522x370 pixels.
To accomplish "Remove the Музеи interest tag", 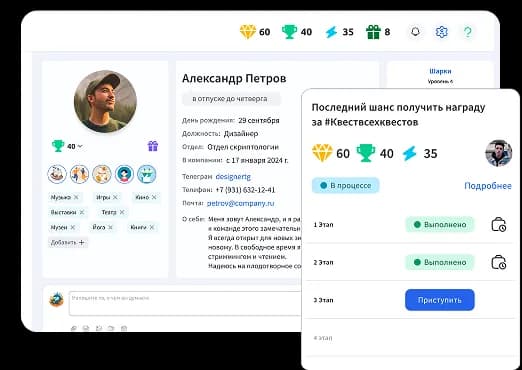I will 73,227.
